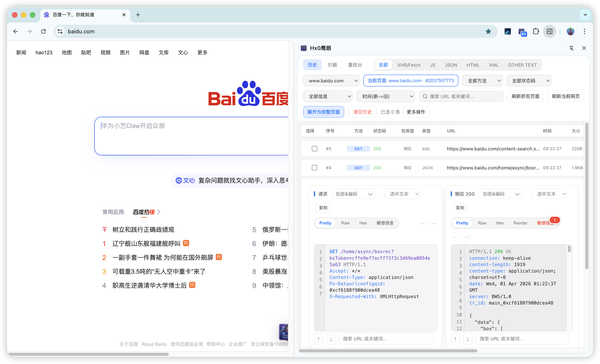Select checkbox for request #4
600x364 pixels.
point(314,168)
